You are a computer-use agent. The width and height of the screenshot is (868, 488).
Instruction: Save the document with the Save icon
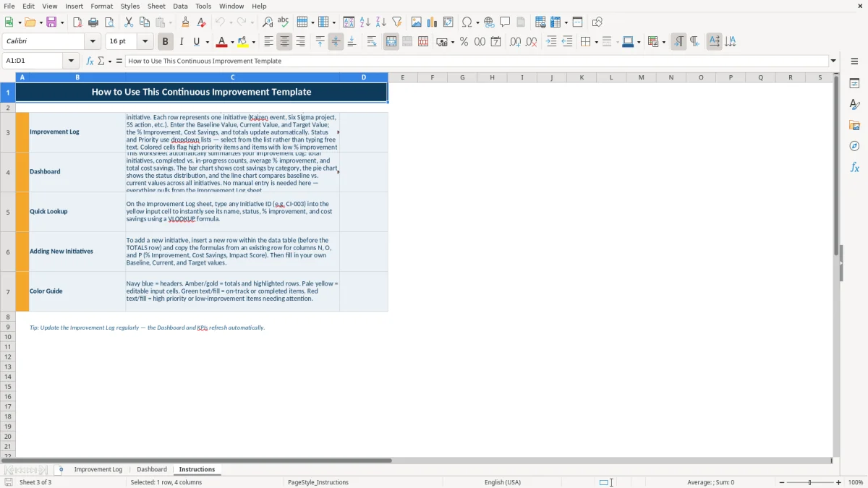[51, 22]
